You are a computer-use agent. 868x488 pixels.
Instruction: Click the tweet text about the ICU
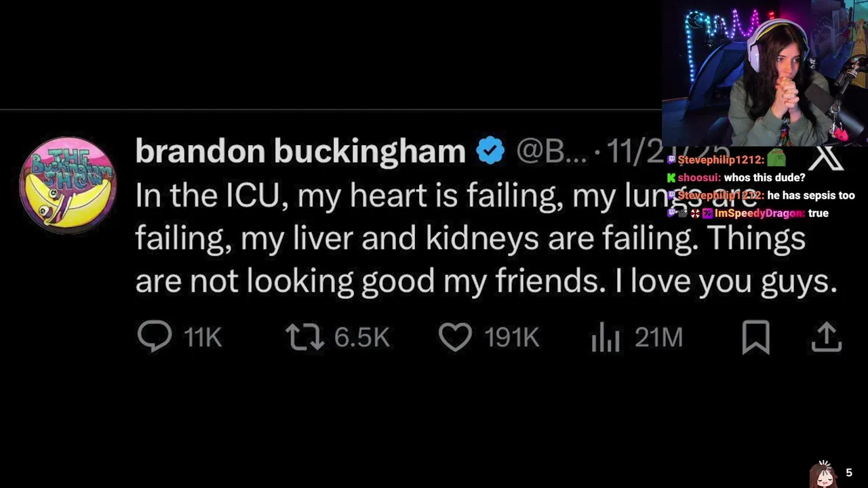(x=468, y=239)
